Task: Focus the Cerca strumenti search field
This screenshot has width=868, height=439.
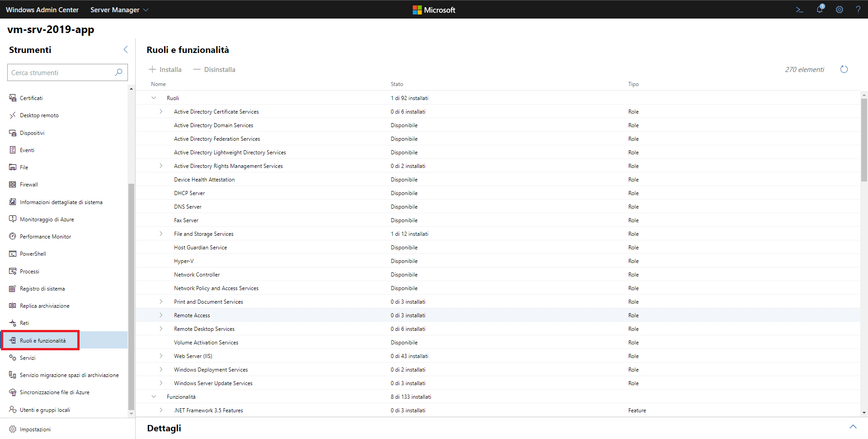Action: pyautogui.click(x=67, y=72)
